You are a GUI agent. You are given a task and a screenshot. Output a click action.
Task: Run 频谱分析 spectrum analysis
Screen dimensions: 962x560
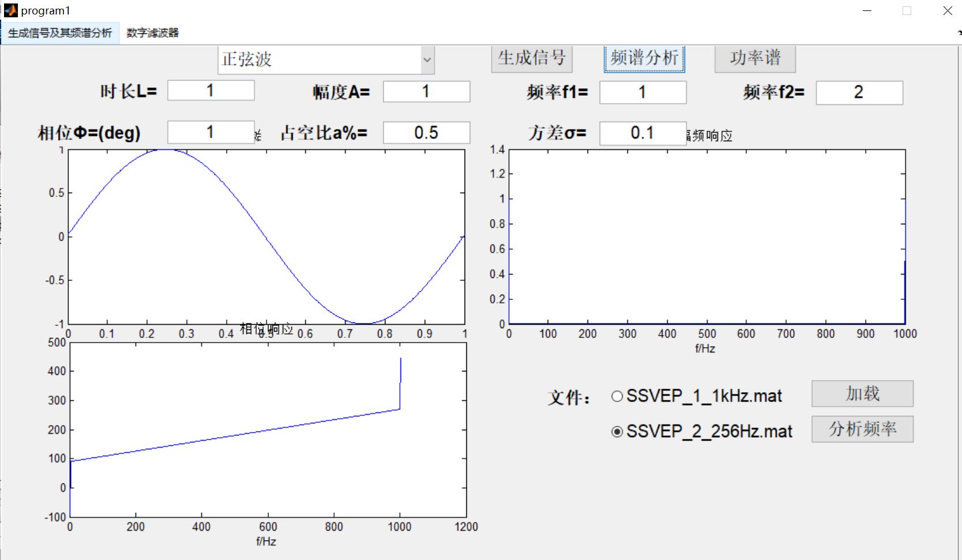click(x=642, y=59)
